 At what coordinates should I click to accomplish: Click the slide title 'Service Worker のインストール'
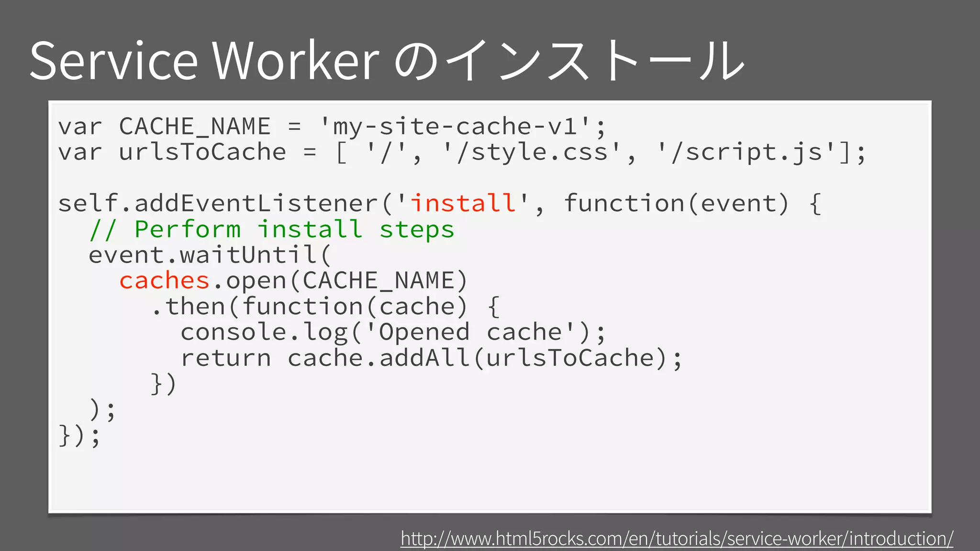387,61
